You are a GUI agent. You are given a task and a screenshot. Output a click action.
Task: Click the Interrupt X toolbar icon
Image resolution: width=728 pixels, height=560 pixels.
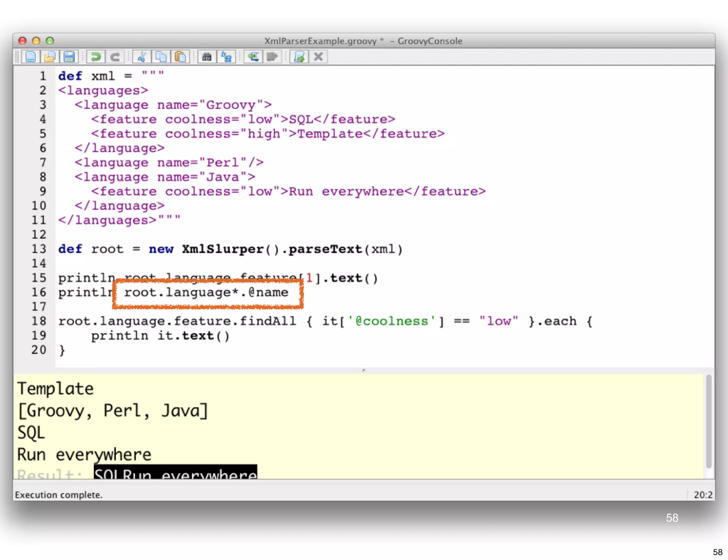318,57
